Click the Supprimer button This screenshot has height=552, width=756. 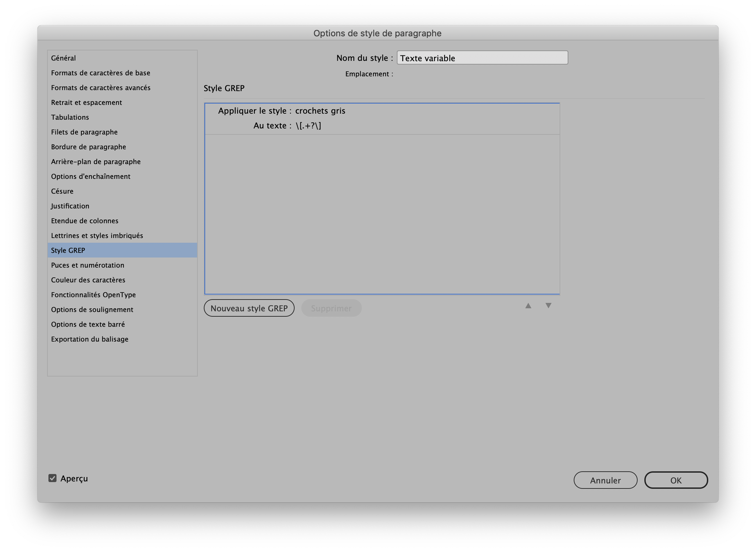point(331,308)
